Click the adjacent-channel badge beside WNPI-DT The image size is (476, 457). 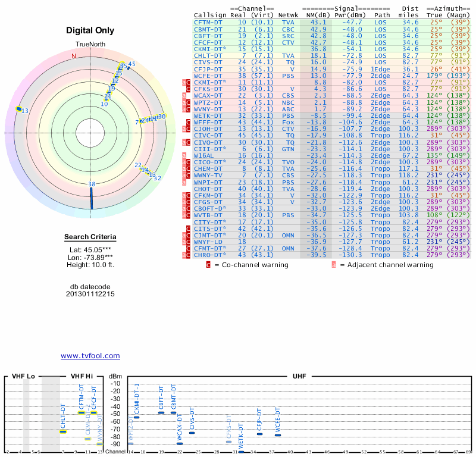click(x=184, y=182)
